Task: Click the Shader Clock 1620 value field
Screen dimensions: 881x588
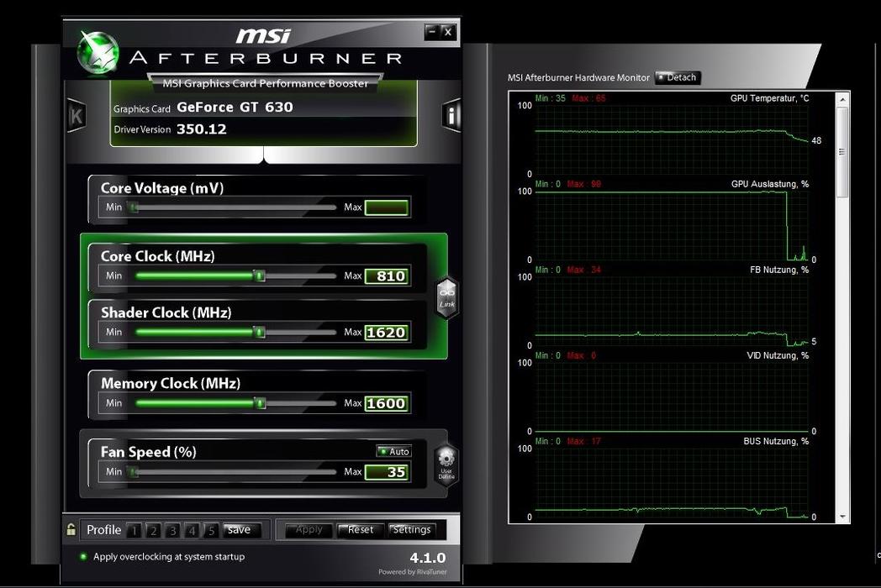Action: point(387,332)
